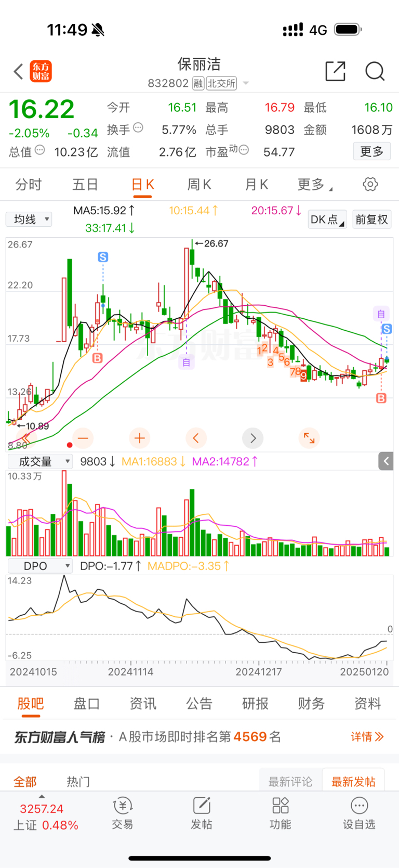This screenshot has width=399, height=868.
Task: Switch to 月K tab
Action: (256, 184)
